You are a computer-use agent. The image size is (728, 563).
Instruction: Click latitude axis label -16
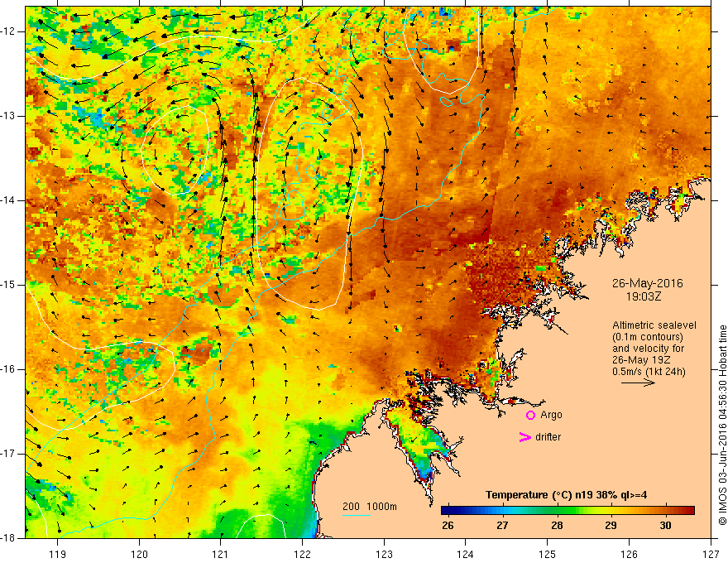click(x=8, y=369)
